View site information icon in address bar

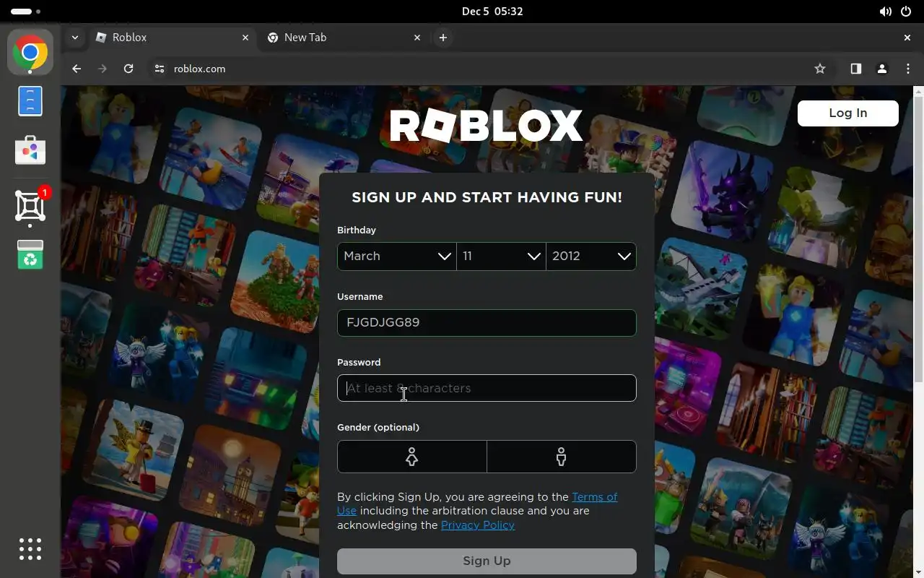tap(160, 69)
